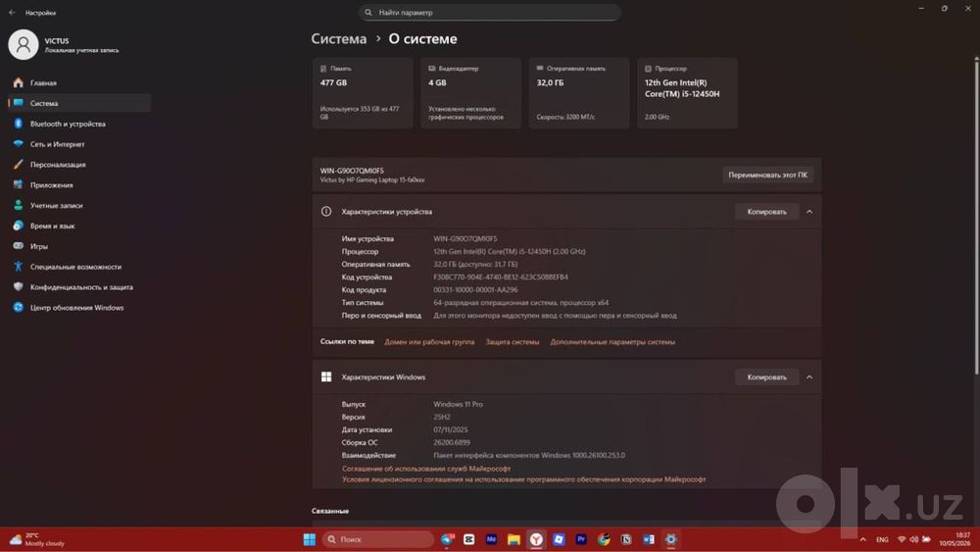
Task: Open the Windows Start menu
Action: click(x=310, y=539)
